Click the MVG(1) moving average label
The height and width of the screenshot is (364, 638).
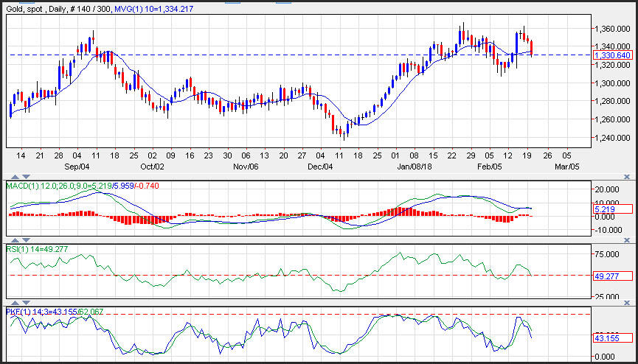click(153, 7)
